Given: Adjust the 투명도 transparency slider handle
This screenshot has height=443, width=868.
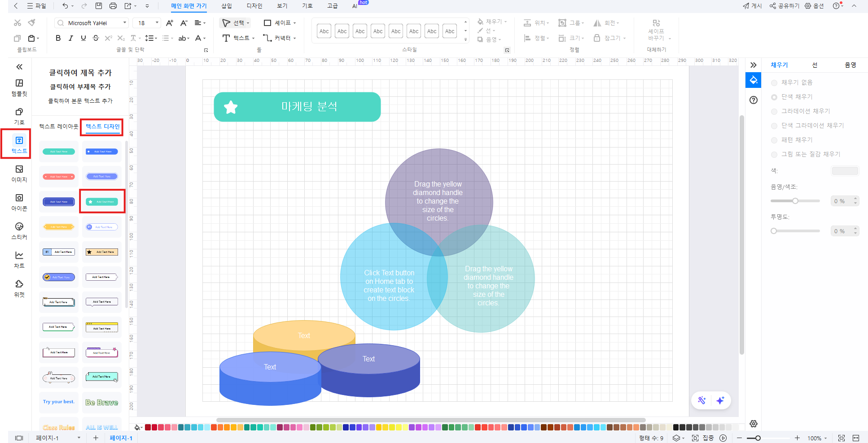Looking at the screenshot, I should point(774,231).
